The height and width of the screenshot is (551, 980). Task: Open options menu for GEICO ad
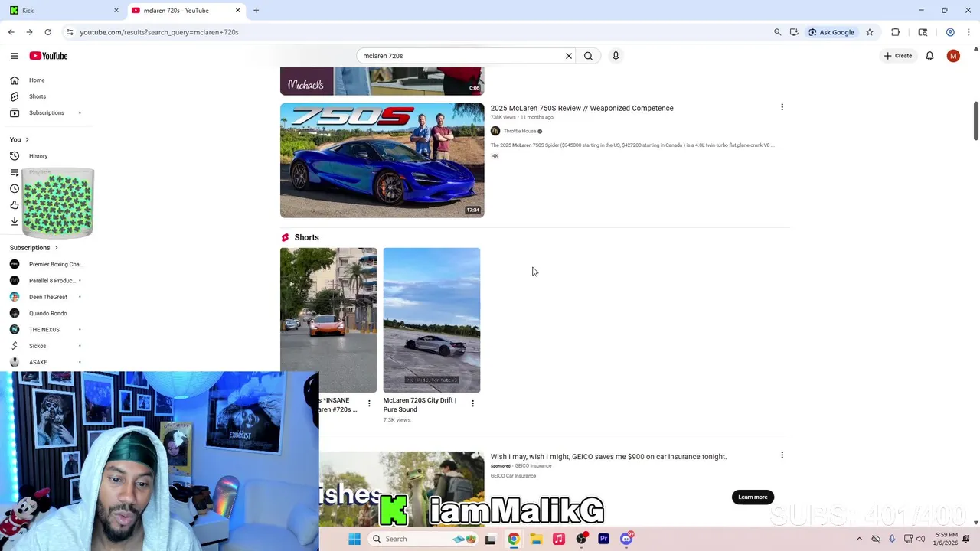click(782, 455)
